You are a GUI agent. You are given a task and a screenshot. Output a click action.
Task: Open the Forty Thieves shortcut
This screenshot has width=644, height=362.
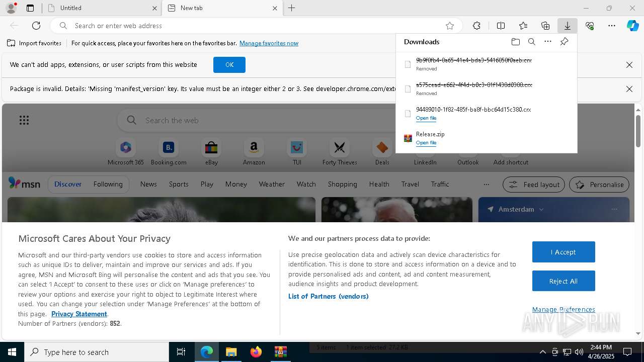pos(340,152)
